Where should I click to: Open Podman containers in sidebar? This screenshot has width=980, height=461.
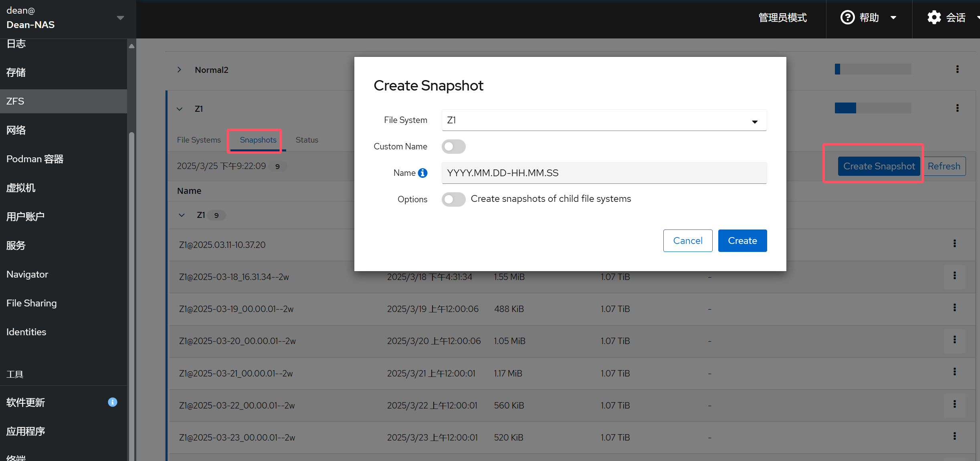tap(35, 159)
